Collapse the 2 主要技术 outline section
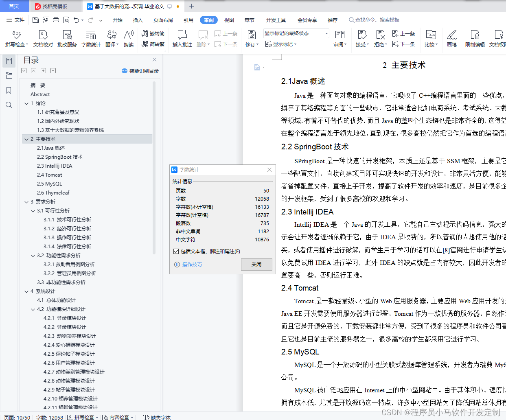The height and width of the screenshot is (420, 506). pos(26,139)
